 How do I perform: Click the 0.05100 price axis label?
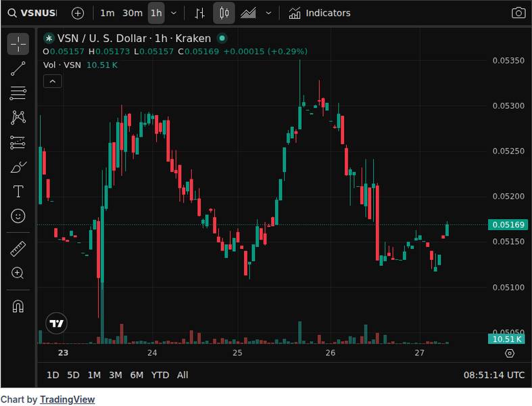508,288
